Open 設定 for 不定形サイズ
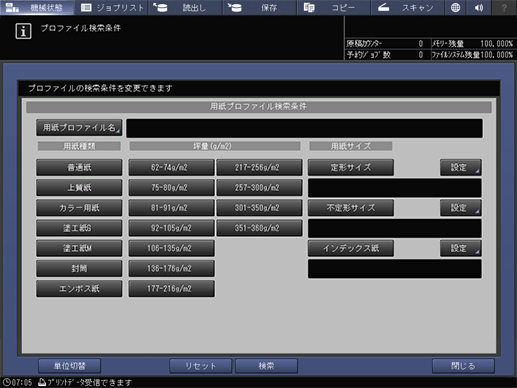 pyautogui.click(x=461, y=208)
